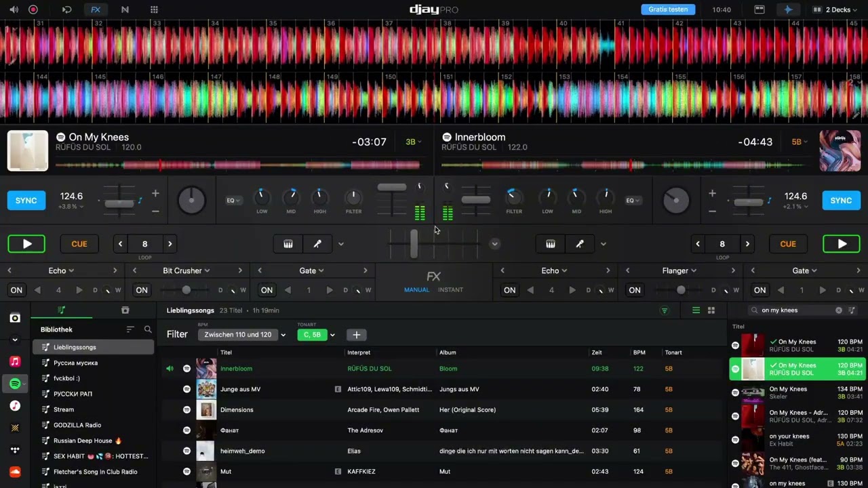Open BPM filter Zwischen 110 und 120
This screenshot has width=868, height=488.
pyautogui.click(x=242, y=334)
